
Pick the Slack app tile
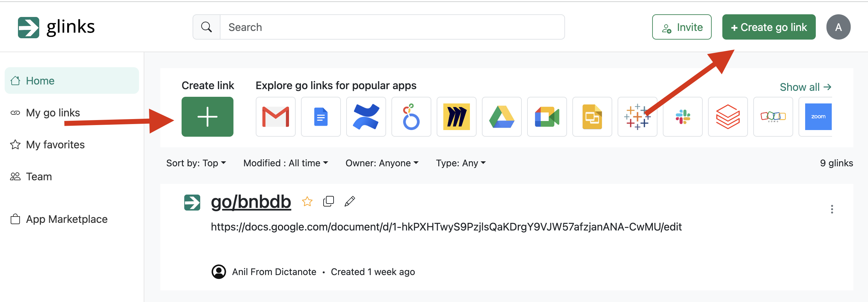pos(682,117)
